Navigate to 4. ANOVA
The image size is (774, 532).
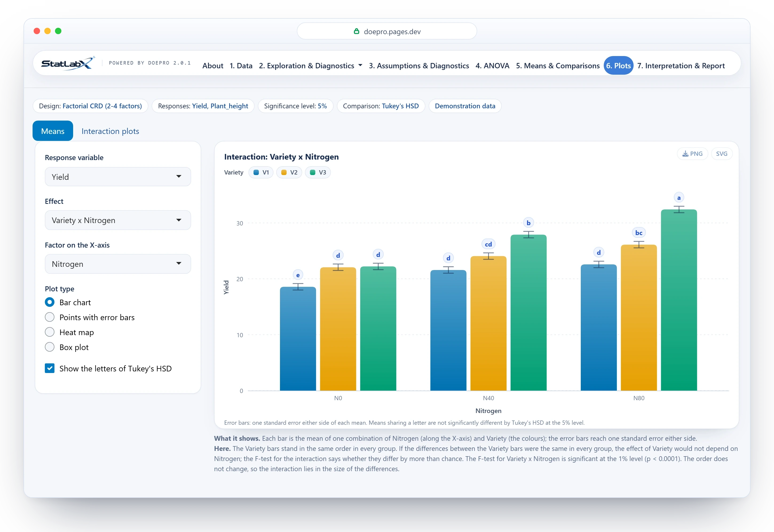tap(492, 66)
